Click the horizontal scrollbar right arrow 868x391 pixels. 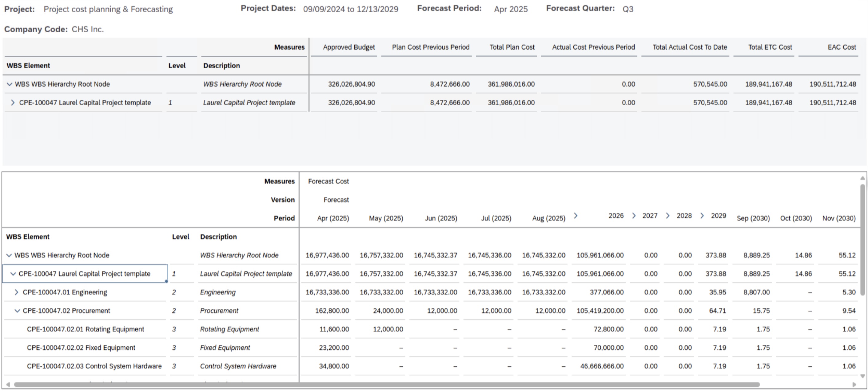tap(854, 385)
